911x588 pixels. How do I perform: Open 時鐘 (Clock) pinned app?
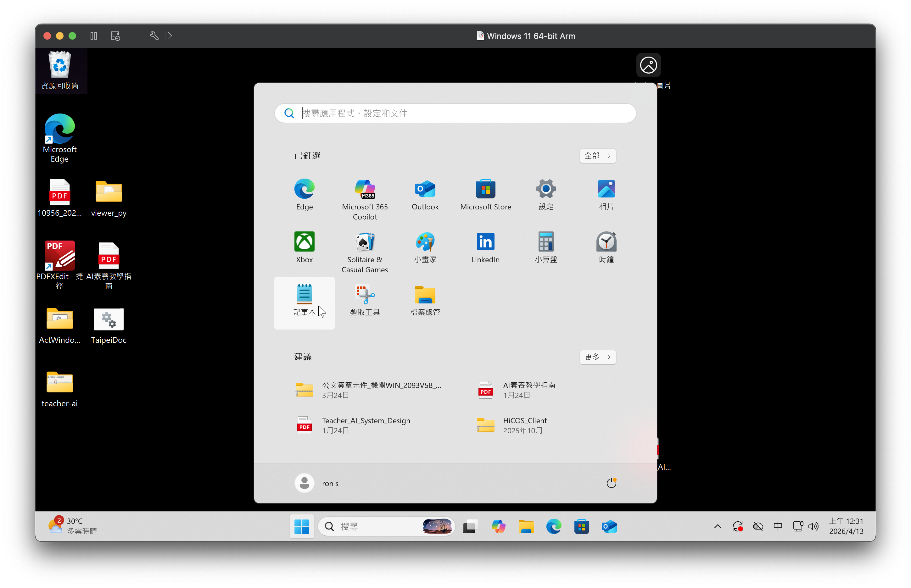[x=606, y=247]
